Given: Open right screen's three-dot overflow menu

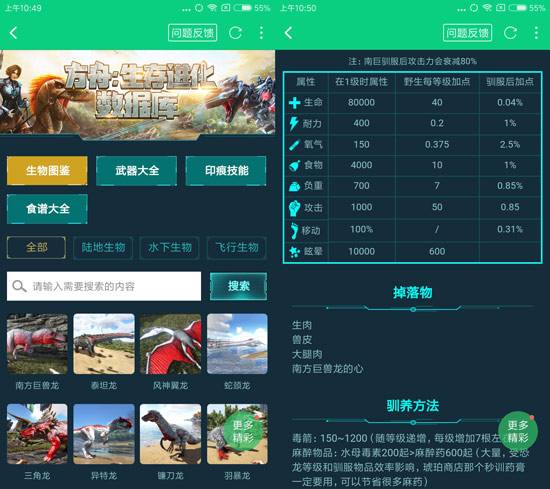Looking at the screenshot, I should pyautogui.click(x=536, y=33).
